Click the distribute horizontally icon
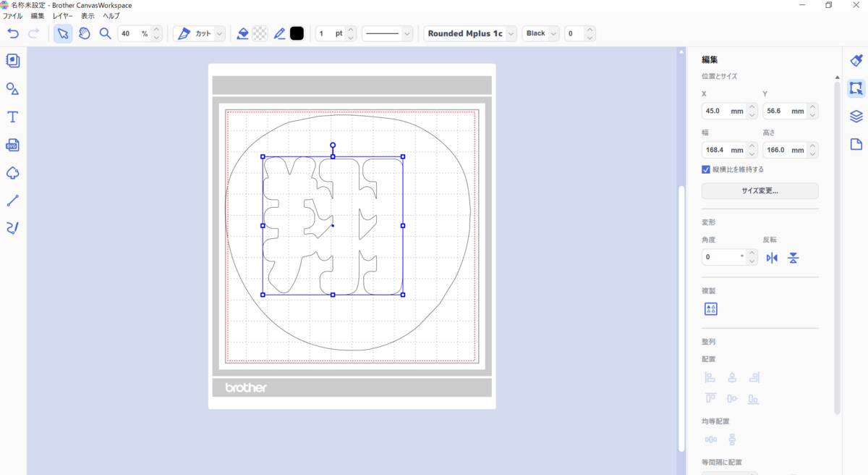The height and width of the screenshot is (475, 868). pyautogui.click(x=710, y=440)
